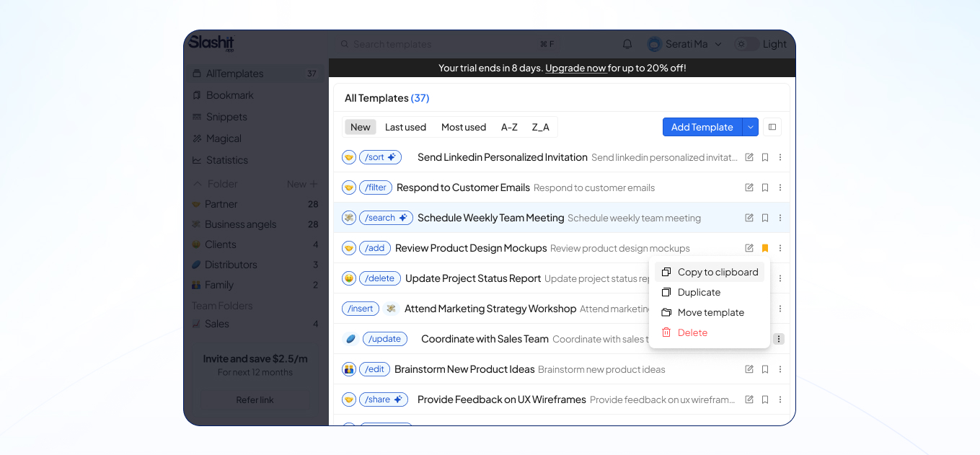Click the notification bell icon
Image resolution: width=980 pixels, height=455 pixels.
[x=627, y=44]
